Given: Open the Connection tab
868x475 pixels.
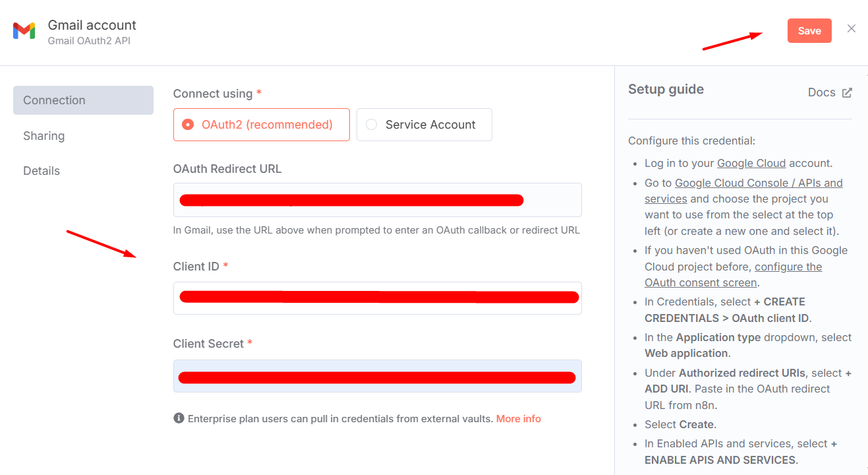Looking at the screenshot, I should click(83, 100).
